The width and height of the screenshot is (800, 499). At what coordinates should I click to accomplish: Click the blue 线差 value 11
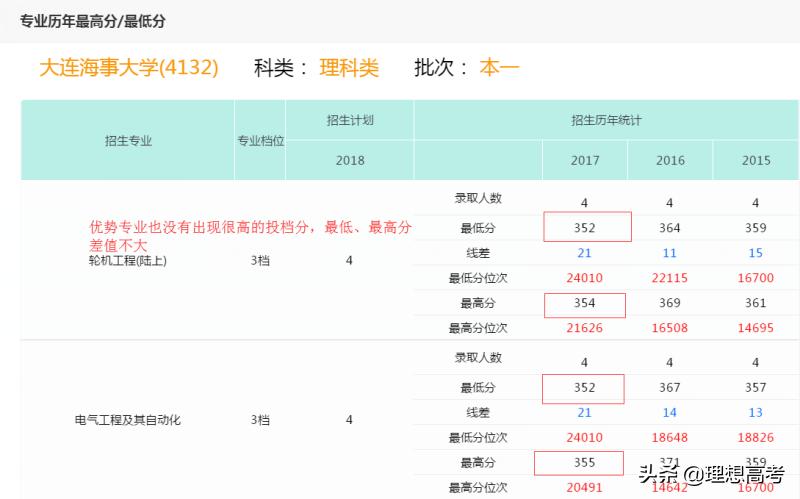coord(669,253)
